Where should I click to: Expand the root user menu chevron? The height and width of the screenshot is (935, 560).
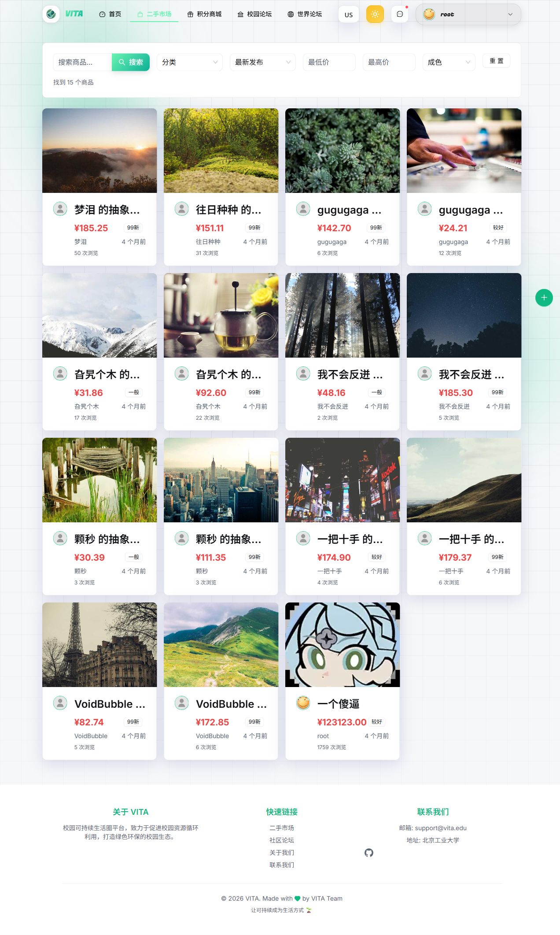tap(510, 15)
